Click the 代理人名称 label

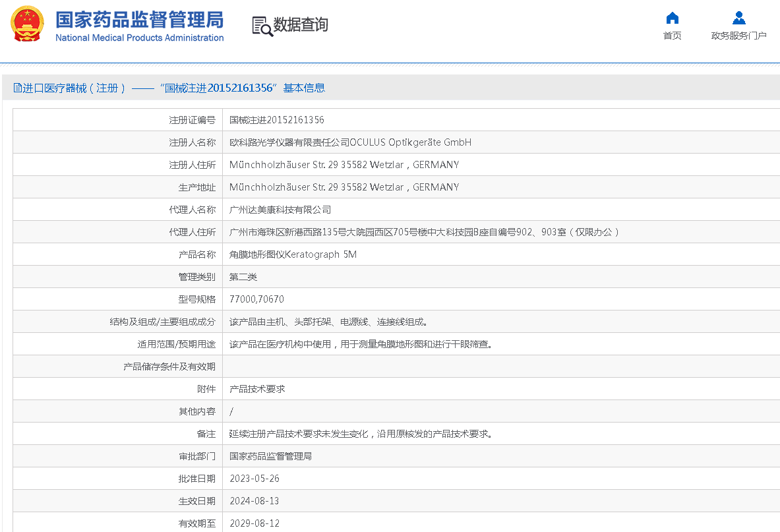click(x=192, y=210)
